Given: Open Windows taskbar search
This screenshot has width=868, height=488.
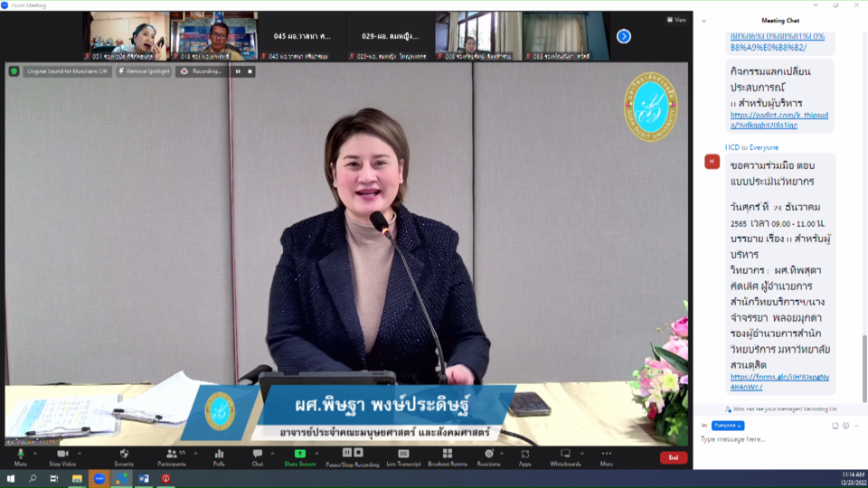Looking at the screenshot, I should pos(33,479).
